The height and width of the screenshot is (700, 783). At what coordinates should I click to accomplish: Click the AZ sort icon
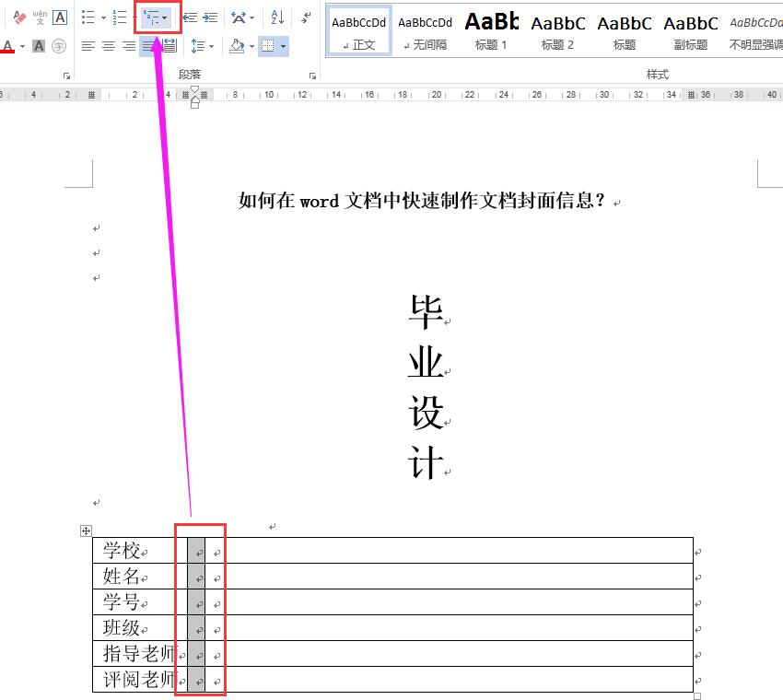tap(275, 17)
